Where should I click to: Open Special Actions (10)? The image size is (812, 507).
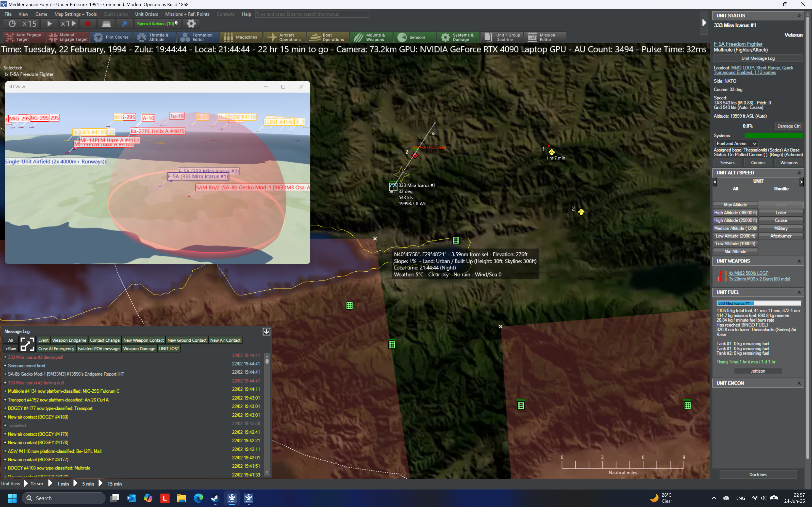click(x=157, y=24)
